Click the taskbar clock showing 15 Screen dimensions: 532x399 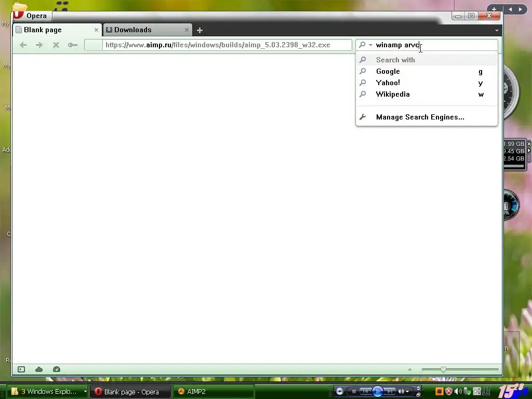(x=513, y=391)
